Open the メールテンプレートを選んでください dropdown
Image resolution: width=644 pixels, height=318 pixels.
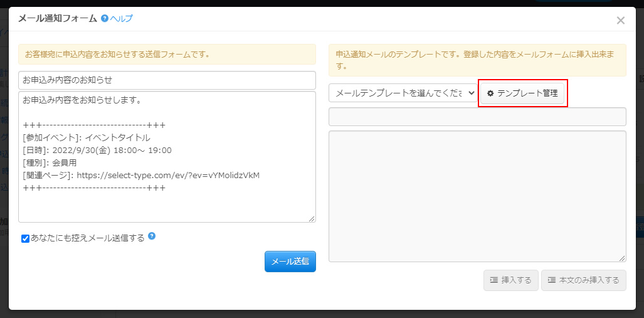point(403,93)
